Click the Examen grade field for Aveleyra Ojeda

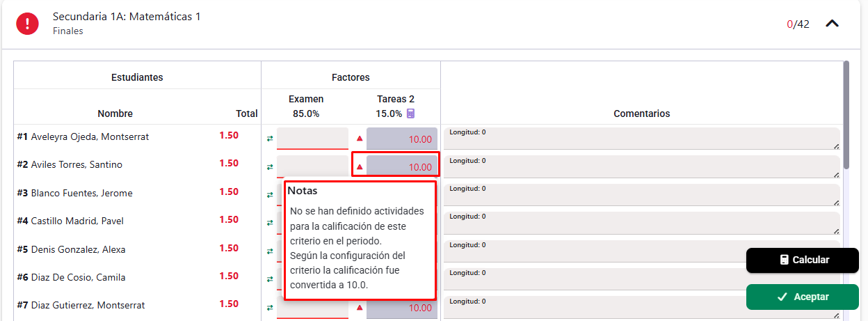point(312,138)
